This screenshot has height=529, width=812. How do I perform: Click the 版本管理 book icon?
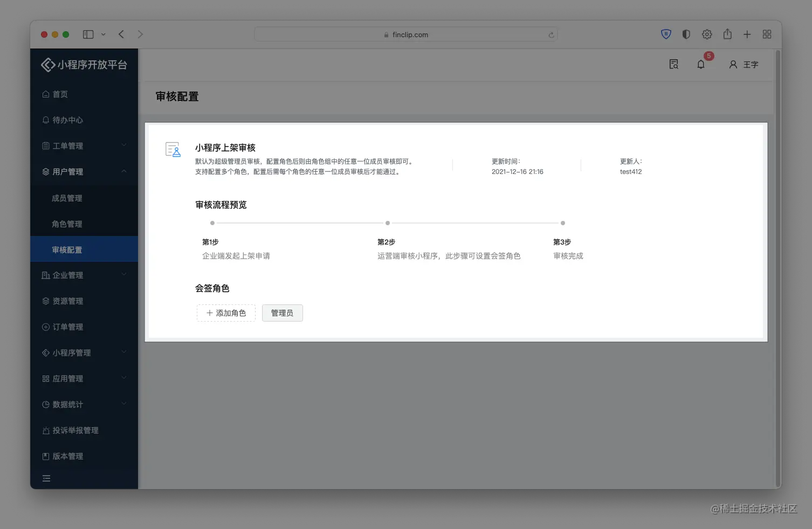point(46,456)
